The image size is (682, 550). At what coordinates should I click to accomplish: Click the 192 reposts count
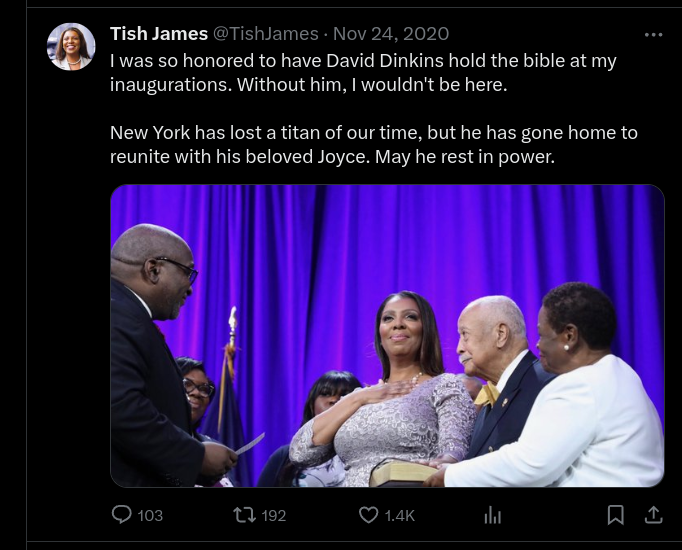tap(273, 515)
